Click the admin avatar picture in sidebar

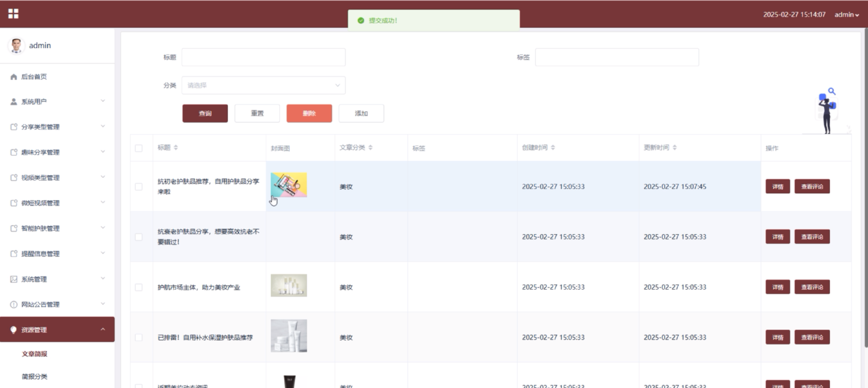[x=16, y=46]
